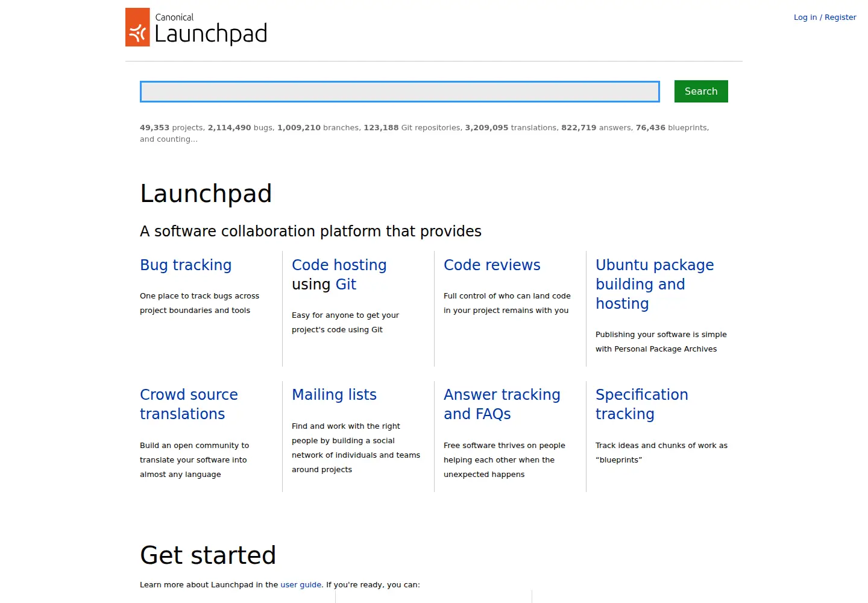Click the text "Easy for anyone to get your"
This screenshot has height=603, width=868.
pos(345,315)
